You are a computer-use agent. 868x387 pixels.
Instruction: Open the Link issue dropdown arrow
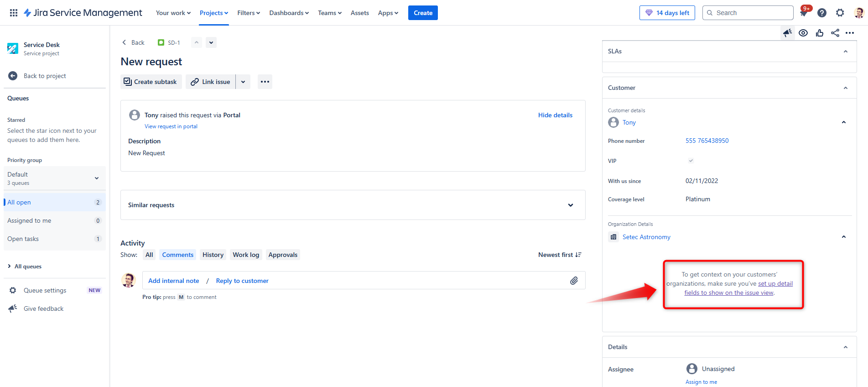(243, 82)
